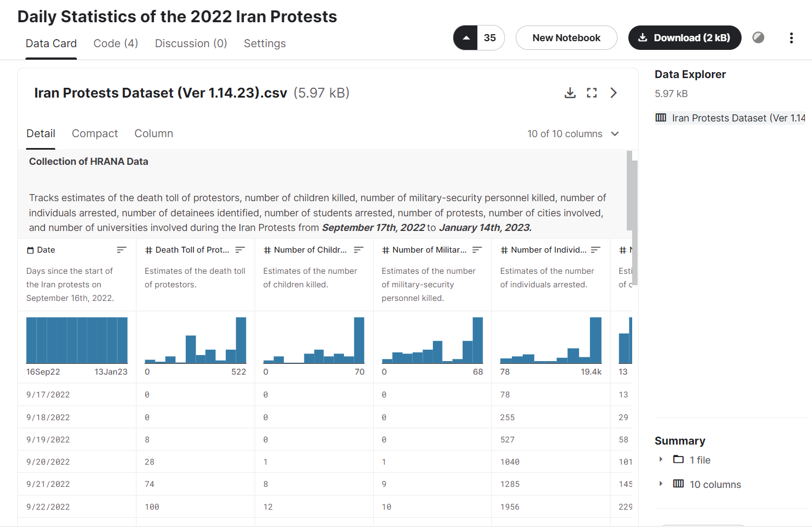Click the Download (2 kB) button

tap(685, 38)
